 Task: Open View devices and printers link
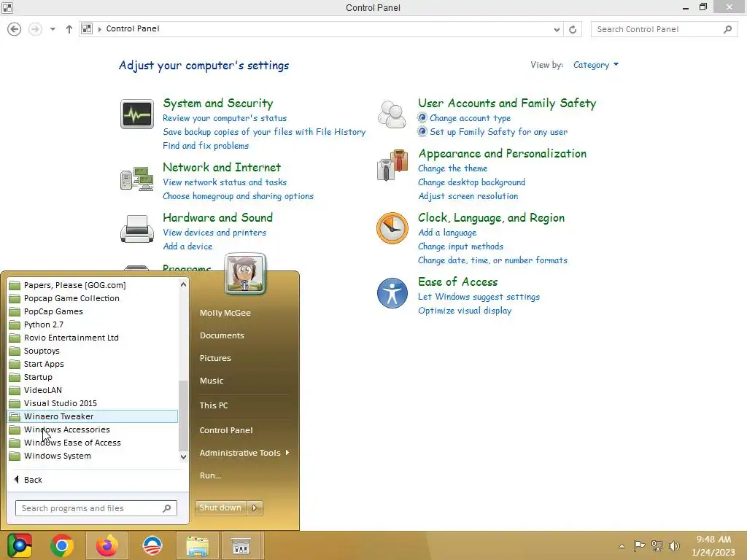tap(214, 233)
